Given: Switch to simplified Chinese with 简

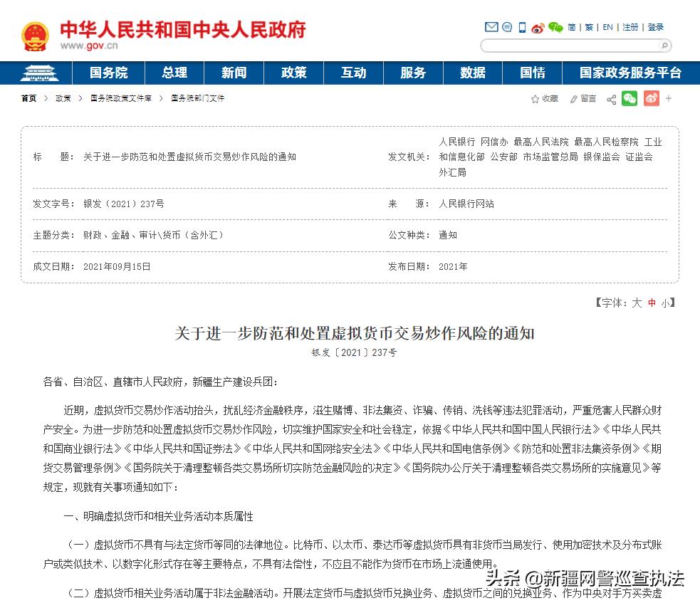Looking at the screenshot, I should click(572, 27).
